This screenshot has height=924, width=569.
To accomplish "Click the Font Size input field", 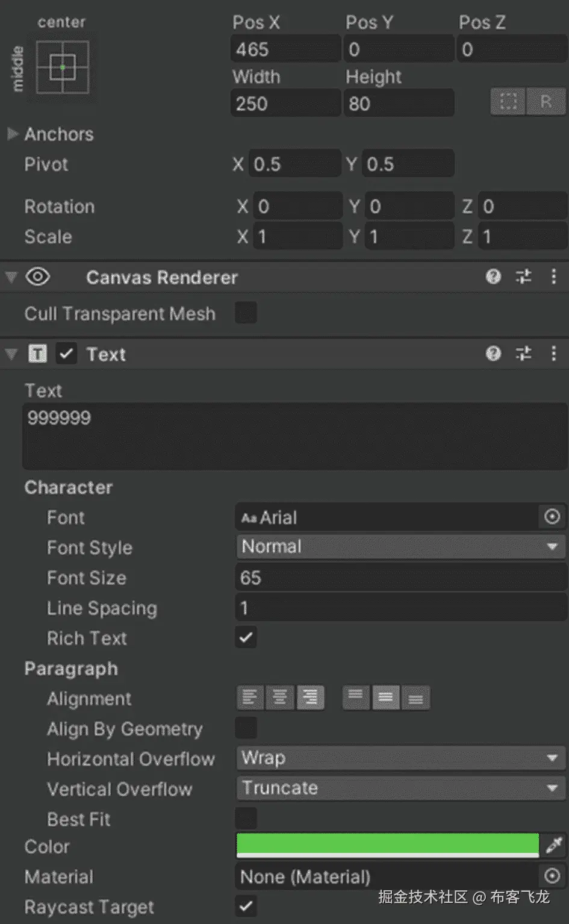I will (x=400, y=578).
